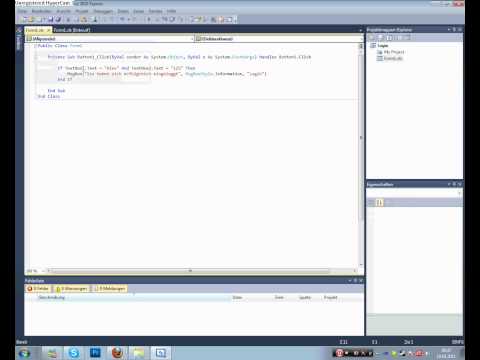Switch to the Form1.vb [Entwurf] designer tab
The width and height of the screenshot is (480, 360).
(x=72, y=30)
